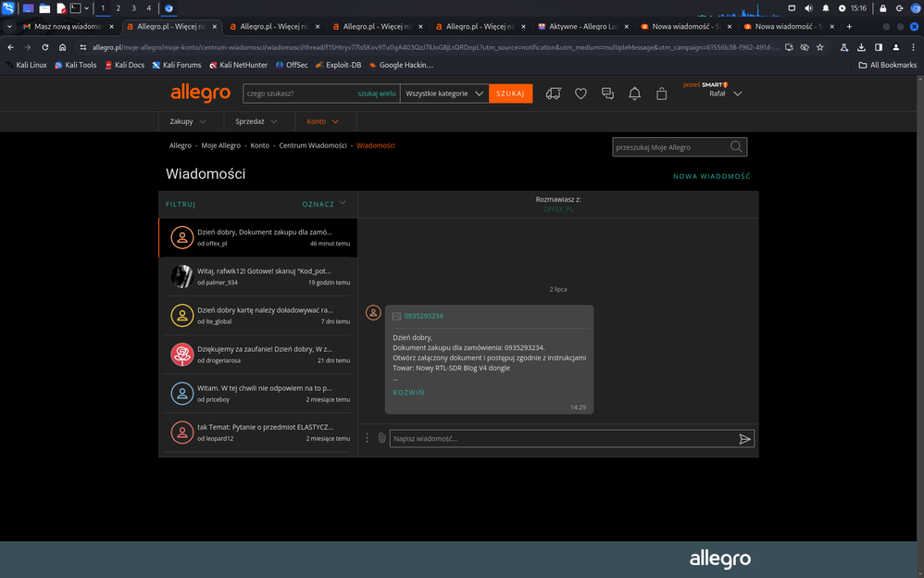Viewport: 924px width, 578px height.
Task: Open the browser side panel icon
Action: (879, 47)
